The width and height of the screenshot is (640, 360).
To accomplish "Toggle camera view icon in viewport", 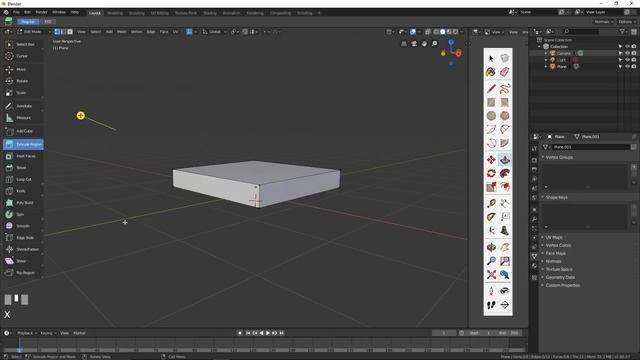I will pos(414,44).
